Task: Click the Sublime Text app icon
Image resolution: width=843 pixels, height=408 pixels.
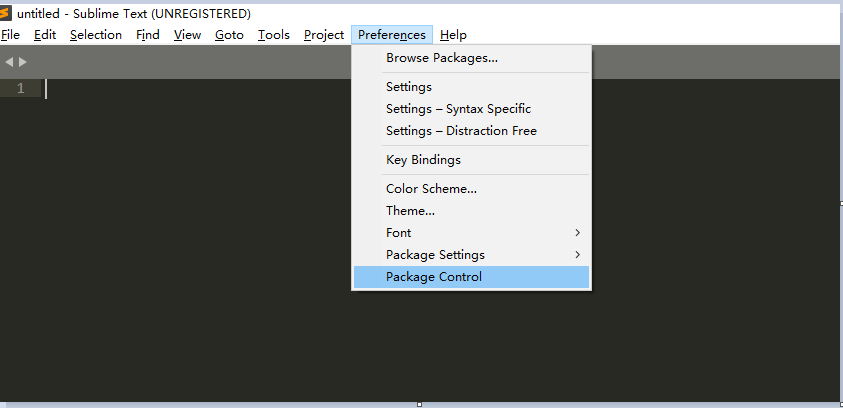Action: [7, 14]
